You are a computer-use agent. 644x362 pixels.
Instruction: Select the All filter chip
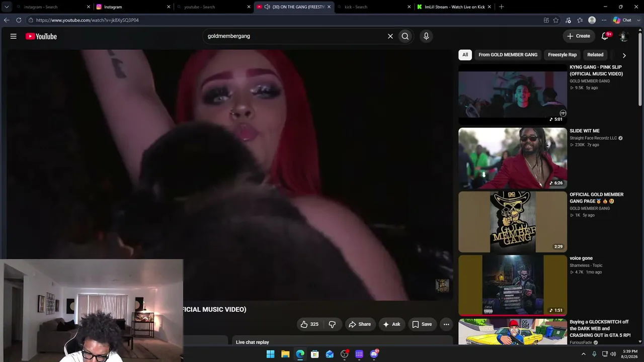click(x=465, y=55)
